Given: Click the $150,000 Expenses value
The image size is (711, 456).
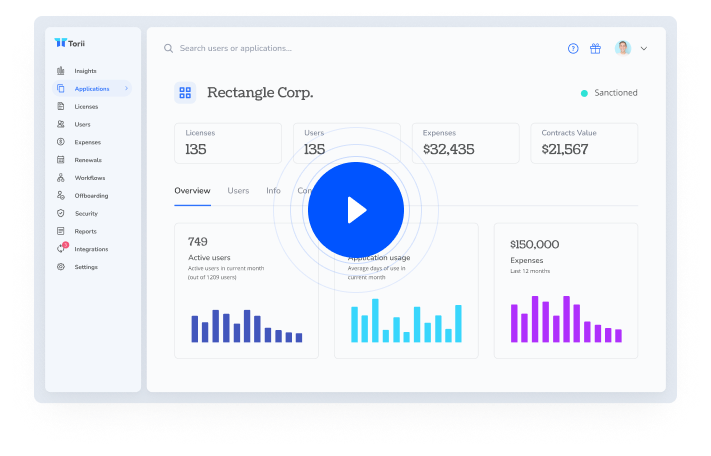Looking at the screenshot, I should (x=535, y=244).
